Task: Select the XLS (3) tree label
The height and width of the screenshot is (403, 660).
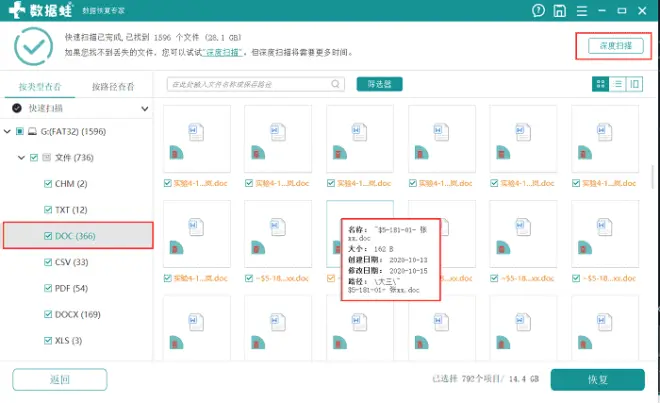Action: tap(69, 340)
